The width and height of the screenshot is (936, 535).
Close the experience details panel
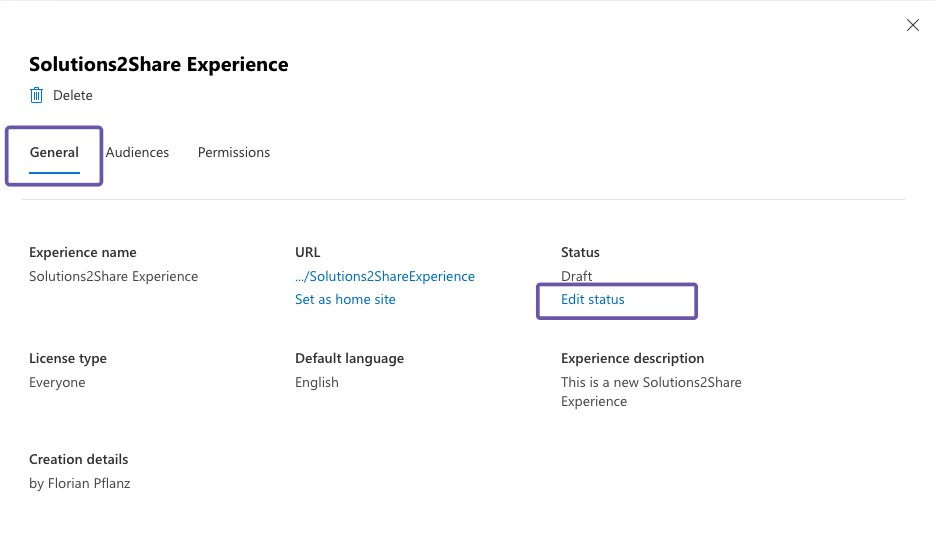913,25
